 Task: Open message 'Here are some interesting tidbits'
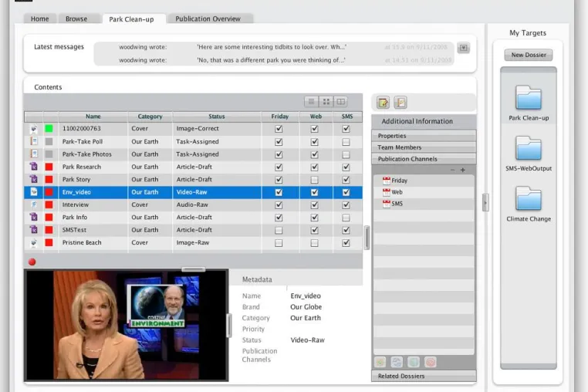272,47
